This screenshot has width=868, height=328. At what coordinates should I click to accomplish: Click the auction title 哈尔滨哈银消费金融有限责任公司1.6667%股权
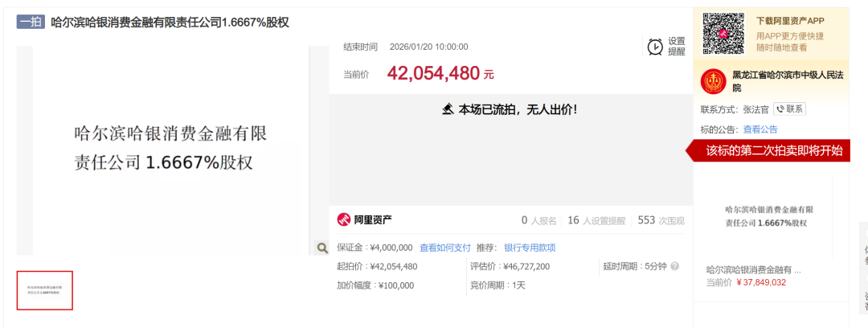(170, 23)
